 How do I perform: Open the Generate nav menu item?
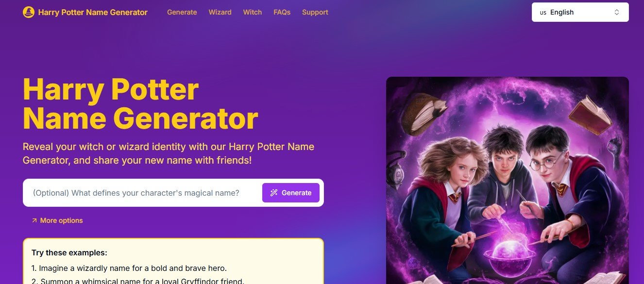tap(182, 12)
